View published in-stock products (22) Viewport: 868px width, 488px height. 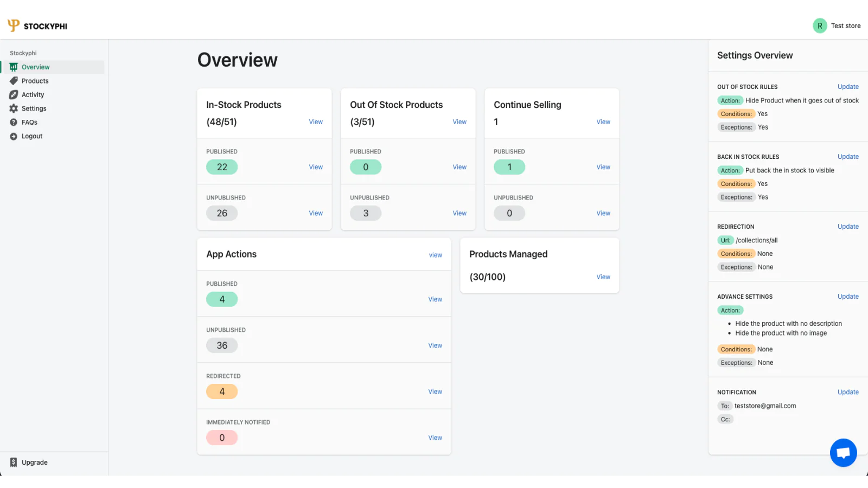tap(316, 167)
